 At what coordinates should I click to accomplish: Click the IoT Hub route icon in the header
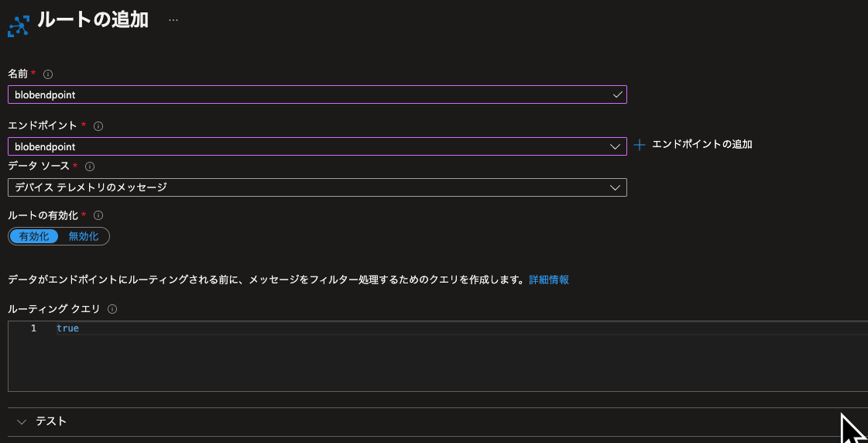[x=19, y=26]
